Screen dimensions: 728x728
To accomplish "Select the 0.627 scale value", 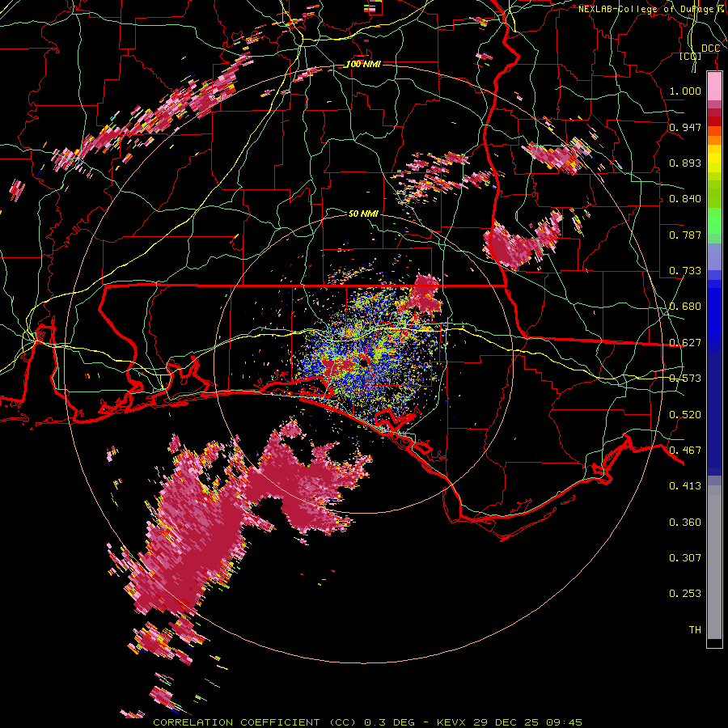I will (x=685, y=343).
